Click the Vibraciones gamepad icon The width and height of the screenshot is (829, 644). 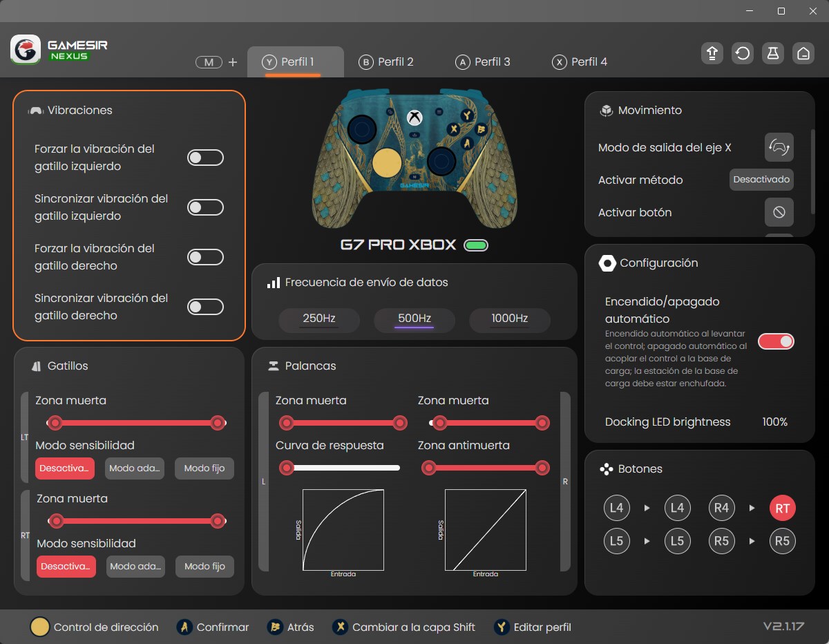point(36,111)
